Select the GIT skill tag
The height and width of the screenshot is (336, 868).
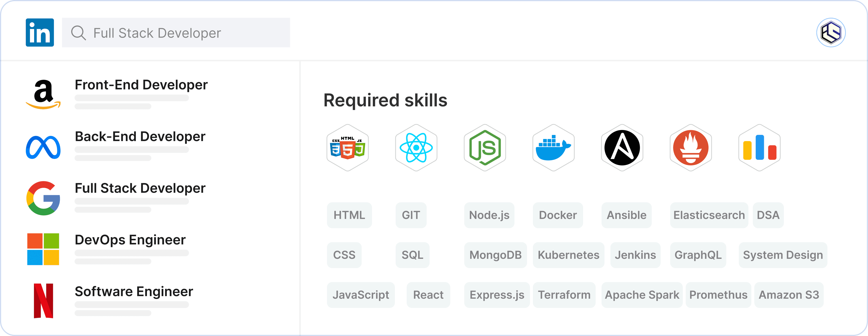pyautogui.click(x=411, y=215)
